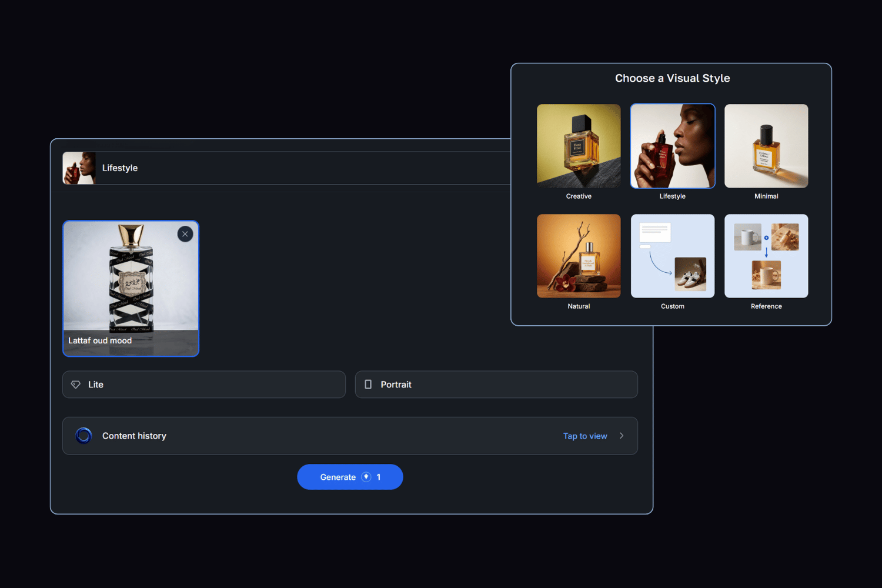Click the diamond icon in Lite selector
Screen dimensions: 882x588
click(x=76, y=385)
